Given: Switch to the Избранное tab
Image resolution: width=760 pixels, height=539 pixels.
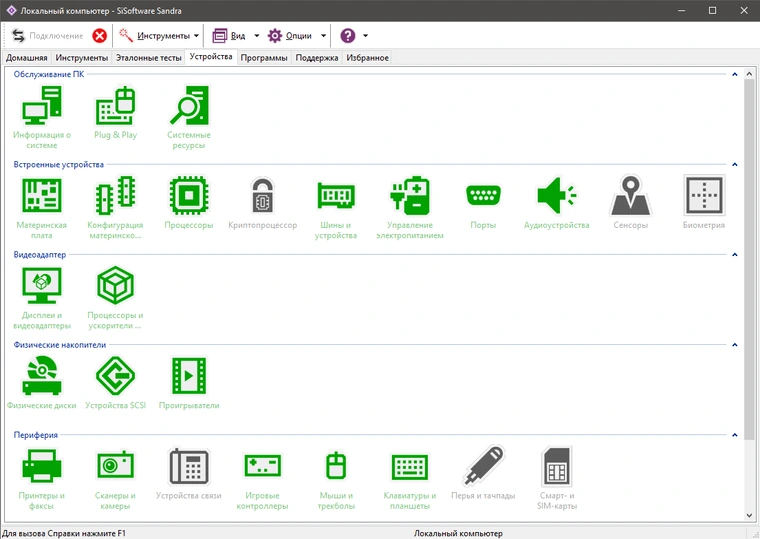Looking at the screenshot, I should pyautogui.click(x=367, y=58).
